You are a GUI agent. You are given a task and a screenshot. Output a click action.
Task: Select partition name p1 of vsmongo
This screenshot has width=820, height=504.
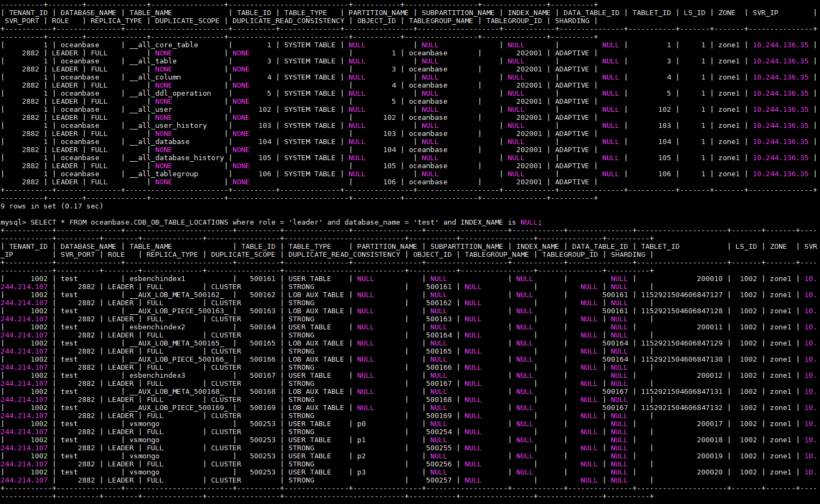pyautogui.click(x=362, y=440)
